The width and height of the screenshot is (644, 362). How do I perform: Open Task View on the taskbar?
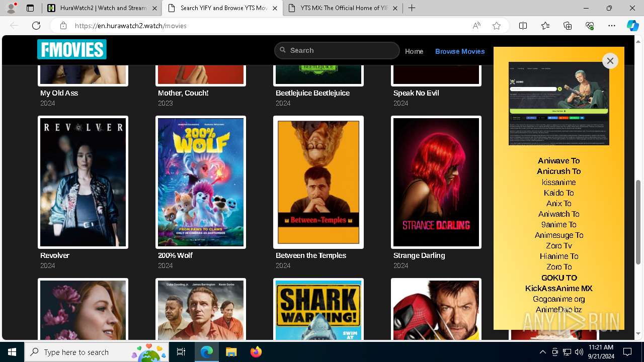[x=181, y=352]
